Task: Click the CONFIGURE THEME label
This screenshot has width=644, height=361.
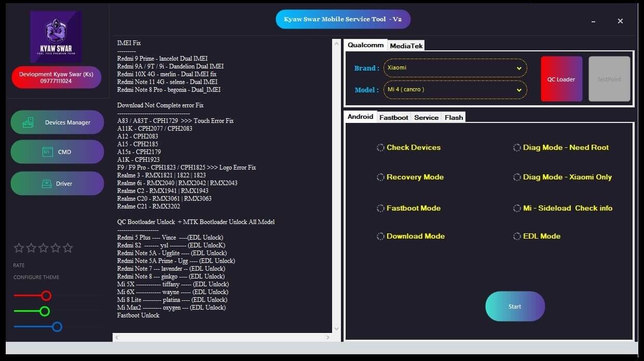Action: click(36, 277)
